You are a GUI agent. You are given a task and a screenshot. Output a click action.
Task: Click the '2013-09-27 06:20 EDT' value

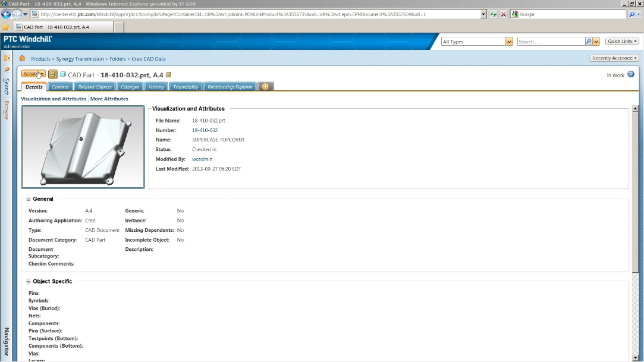click(x=216, y=169)
